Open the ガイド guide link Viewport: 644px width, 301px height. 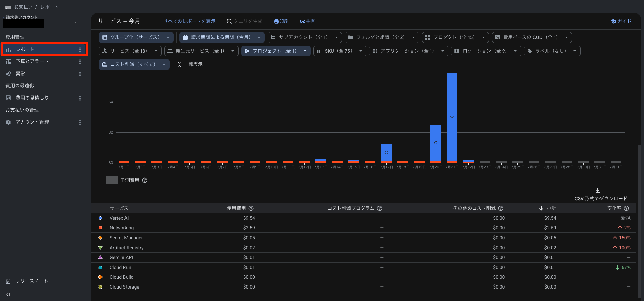621,21
